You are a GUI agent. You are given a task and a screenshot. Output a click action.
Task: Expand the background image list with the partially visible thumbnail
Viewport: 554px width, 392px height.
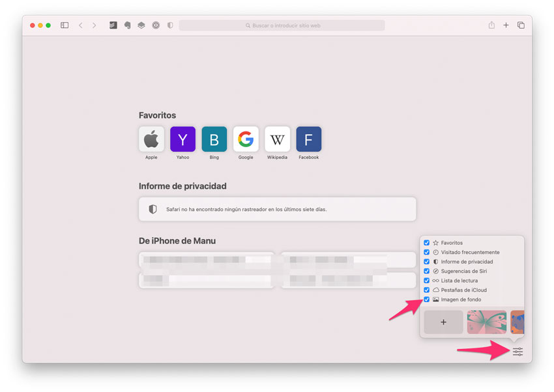518,322
